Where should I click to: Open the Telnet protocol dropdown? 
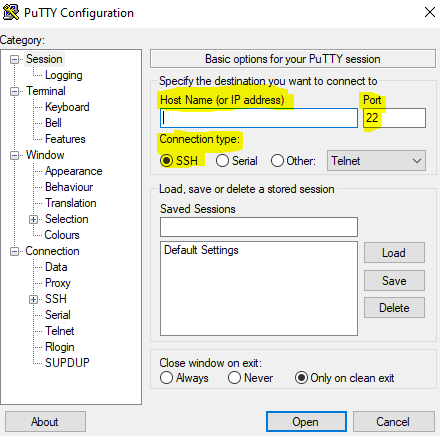[x=376, y=161]
